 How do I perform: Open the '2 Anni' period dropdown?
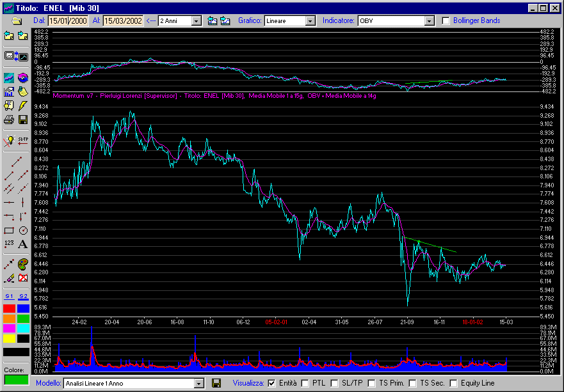197,21
